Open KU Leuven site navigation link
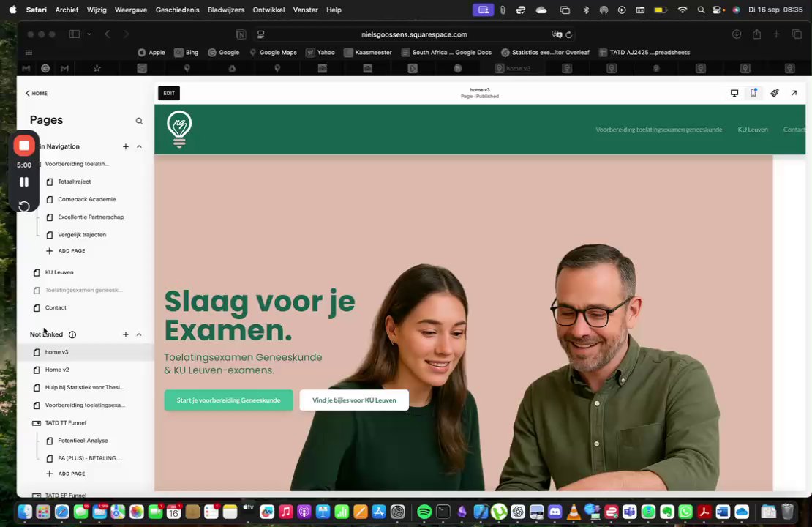Viewport: 812px width, 527px height. 753,130
